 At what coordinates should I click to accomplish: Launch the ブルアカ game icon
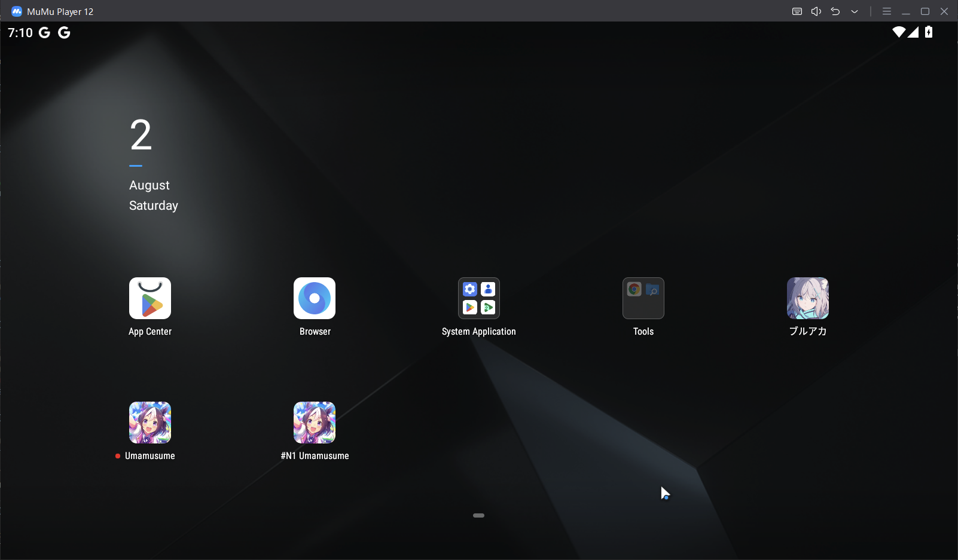click(x=808, y=298)
